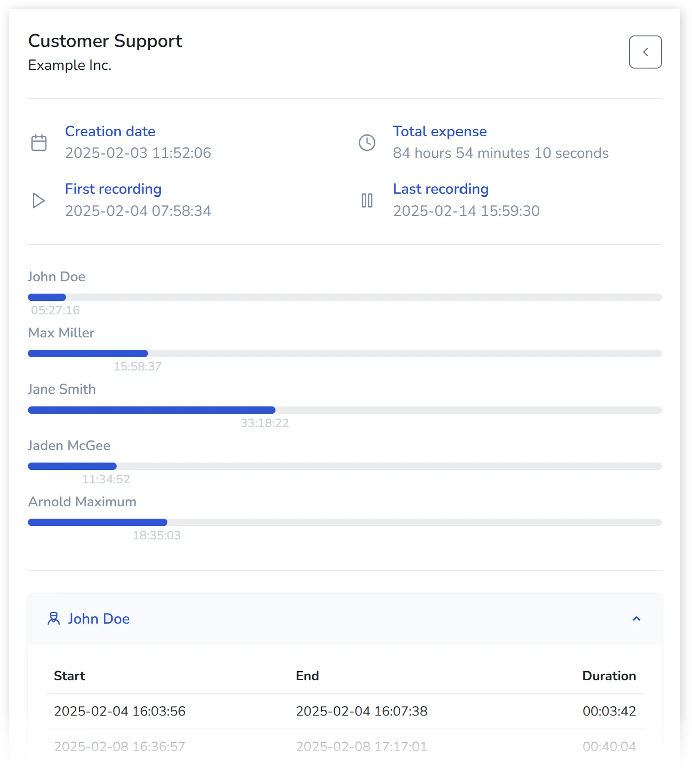The image size is (692, 784).
Task: Click Max Miller's time progress bar
Action: click(344, 353)
